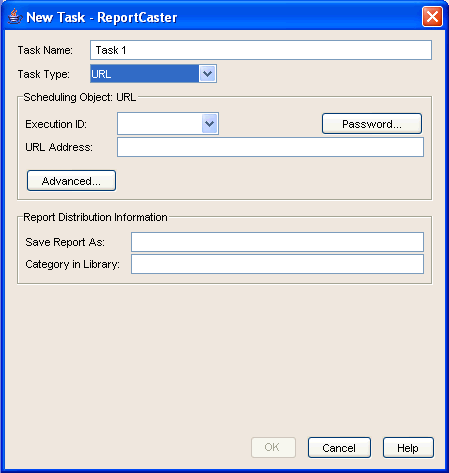
Task: Open Help for the New Task dialog
Action: coord(408,447)
